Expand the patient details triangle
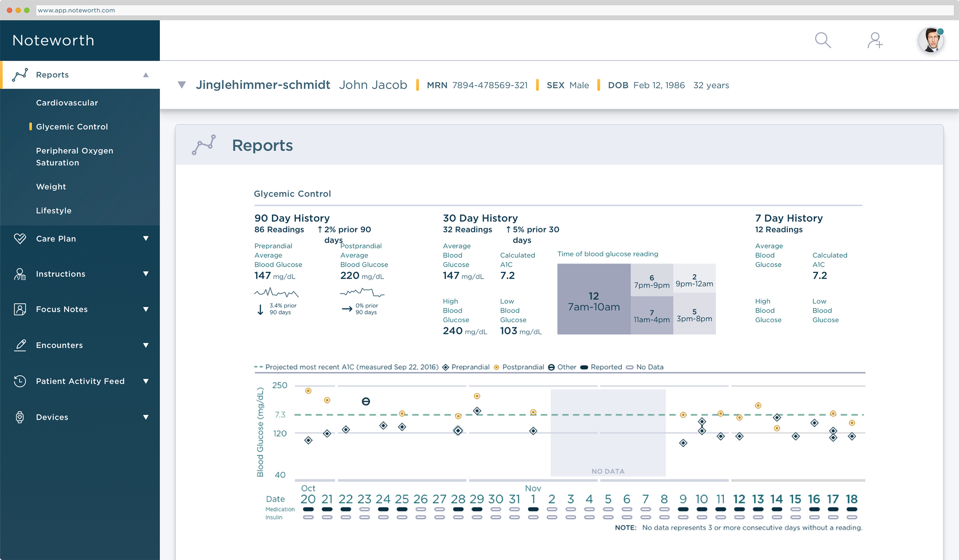Image resolution: width=959 pixels, height=560 pixels. click(182, 85)
